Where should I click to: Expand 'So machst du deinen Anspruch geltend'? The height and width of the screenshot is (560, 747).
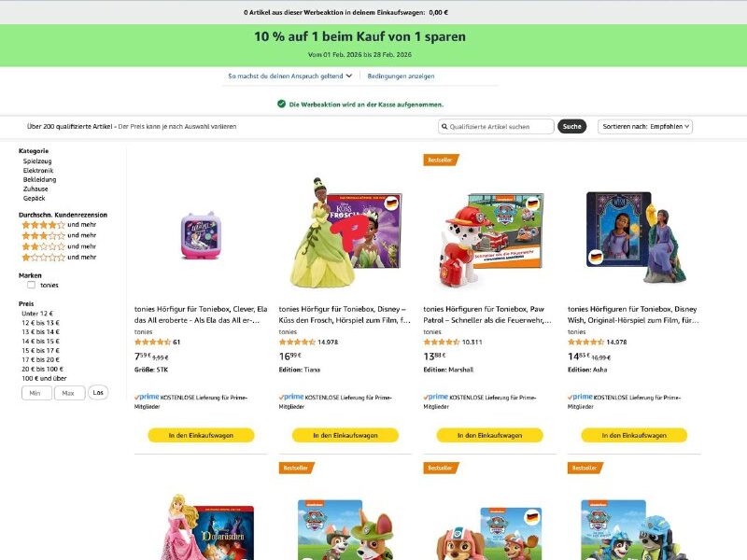pos(289,77)
